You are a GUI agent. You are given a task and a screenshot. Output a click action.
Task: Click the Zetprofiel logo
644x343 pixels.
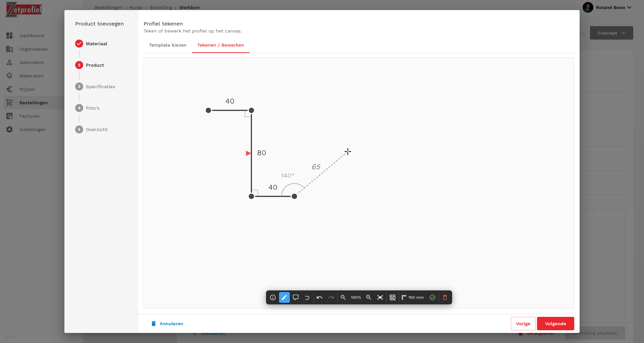[23, 9]
